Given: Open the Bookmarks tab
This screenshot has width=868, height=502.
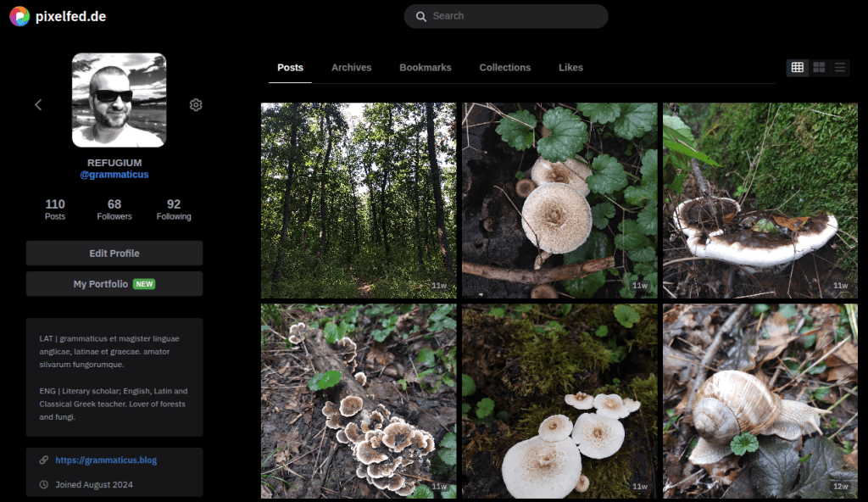Looking at the screenshot, I should (x=426, y=68).
